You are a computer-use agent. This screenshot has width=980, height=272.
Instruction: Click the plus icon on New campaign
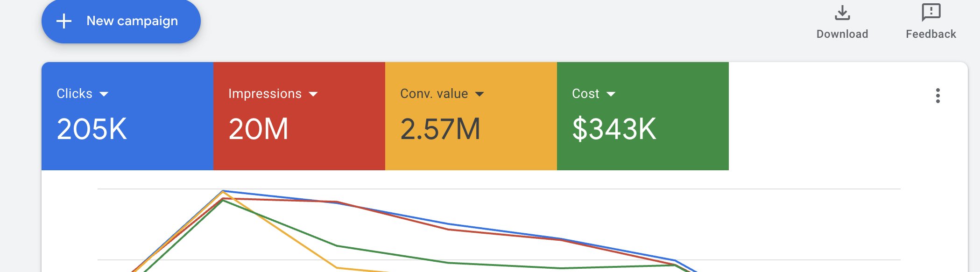pyautogui.click(x=64, y=21)
